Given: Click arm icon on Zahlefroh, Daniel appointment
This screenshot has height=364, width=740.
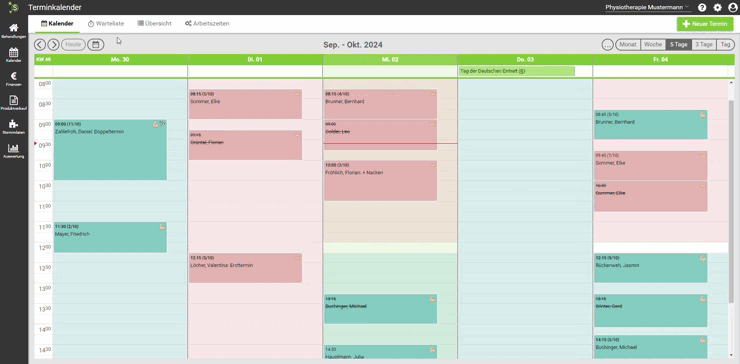Looking at the screenshot, I should pos(156,124).
